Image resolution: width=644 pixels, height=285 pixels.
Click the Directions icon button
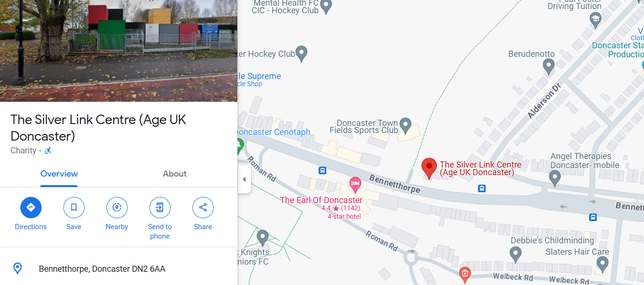[x=31, y=207]
